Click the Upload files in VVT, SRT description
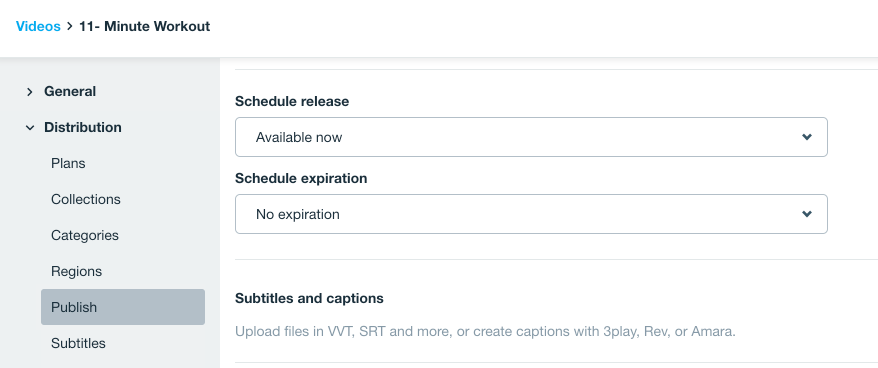The height and width of the screenshot is (368, 878). point(485,331)
